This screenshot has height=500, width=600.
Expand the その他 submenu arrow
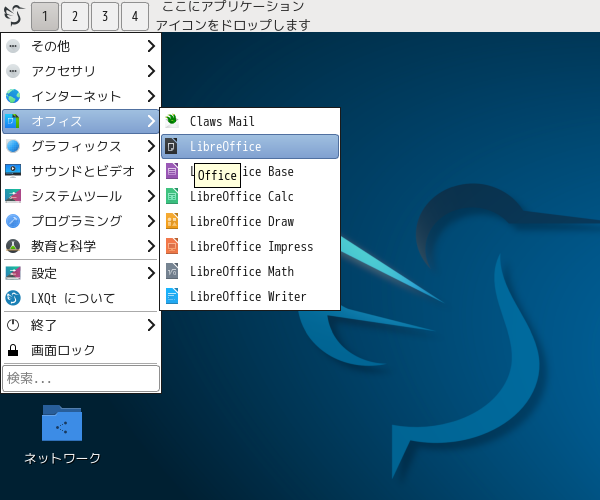pos(151,46)
